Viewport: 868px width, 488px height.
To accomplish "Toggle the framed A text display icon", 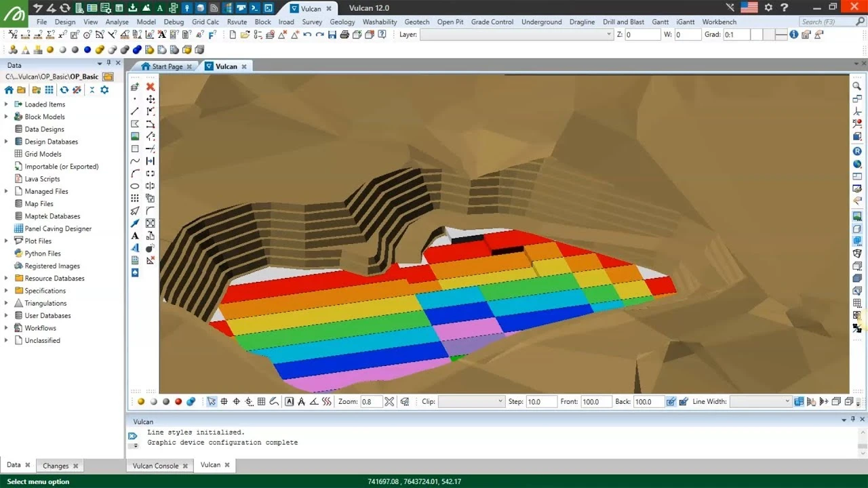I will [x=290, y=401].
